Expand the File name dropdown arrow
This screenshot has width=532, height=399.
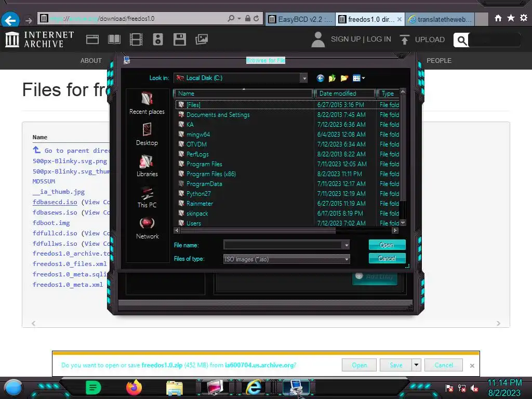point(346,245)
